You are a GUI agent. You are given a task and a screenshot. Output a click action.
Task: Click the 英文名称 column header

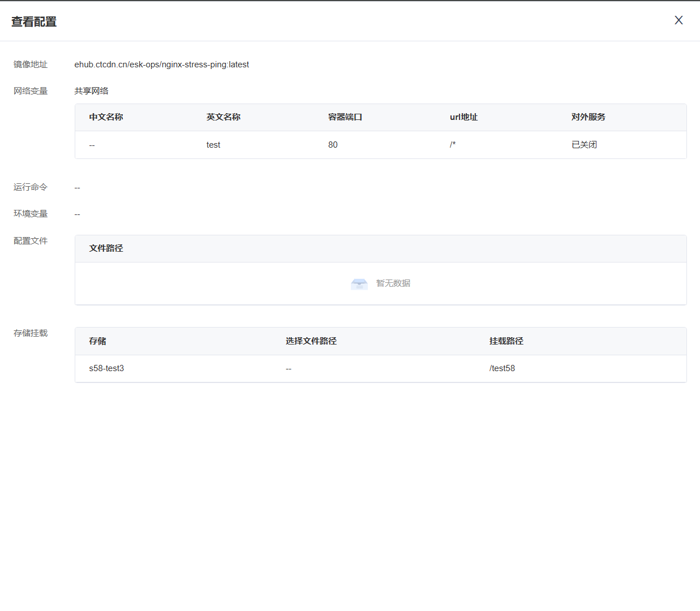[x=224, y=117]
